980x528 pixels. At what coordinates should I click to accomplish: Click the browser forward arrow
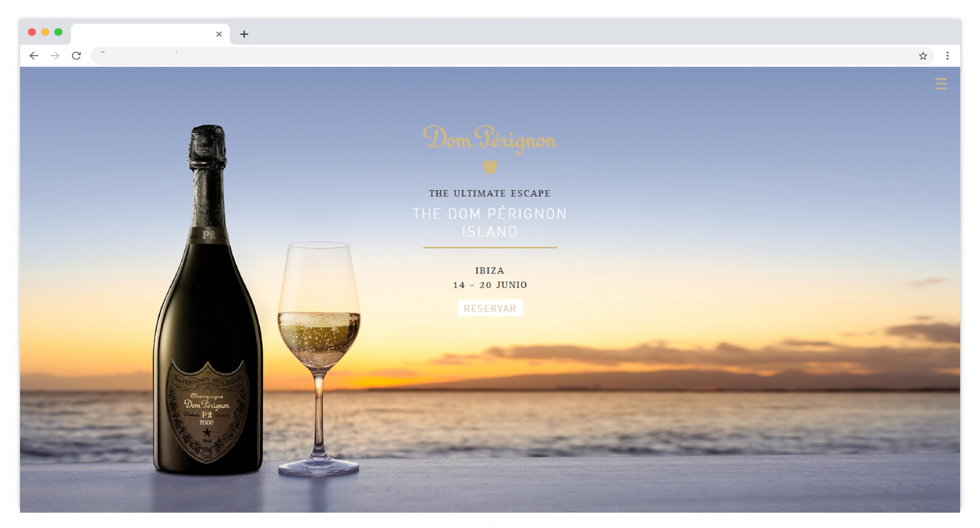click(x=55, y=56)
